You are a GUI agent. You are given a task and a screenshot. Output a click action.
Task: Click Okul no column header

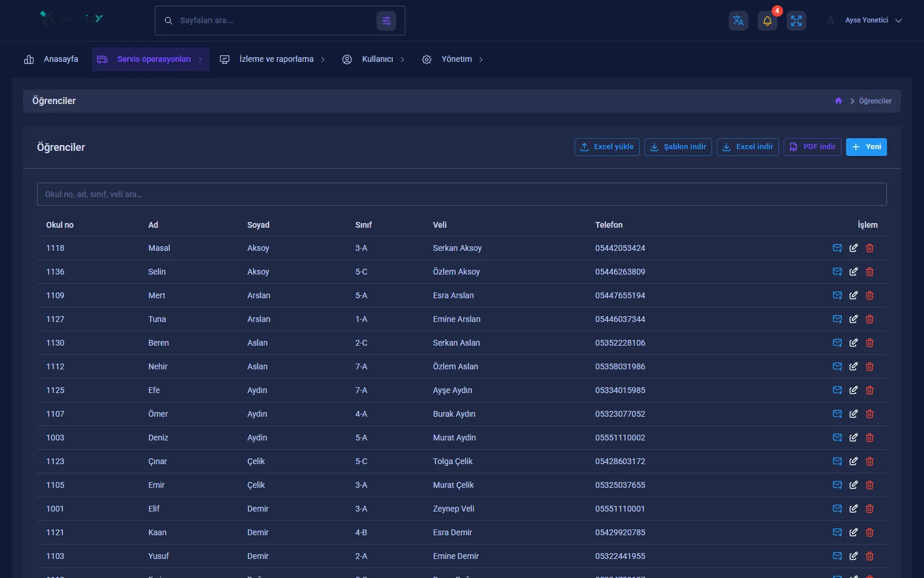(x=60, y=225)
